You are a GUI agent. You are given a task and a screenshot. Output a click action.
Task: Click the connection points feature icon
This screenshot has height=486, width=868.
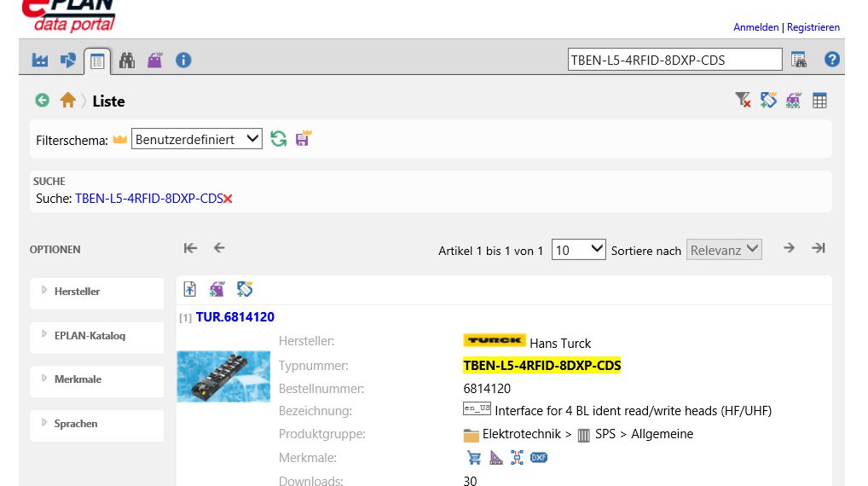(x=517, y=458)
